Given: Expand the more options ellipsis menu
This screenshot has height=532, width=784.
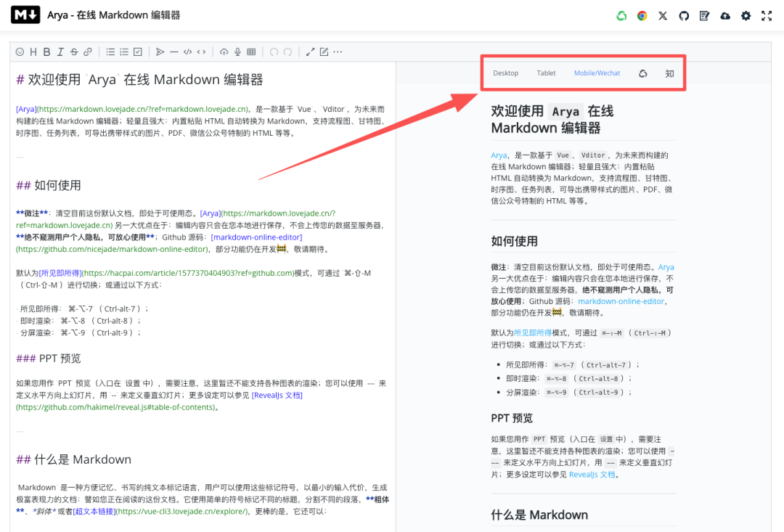Looking at the screenshot, I should point(338,52).
